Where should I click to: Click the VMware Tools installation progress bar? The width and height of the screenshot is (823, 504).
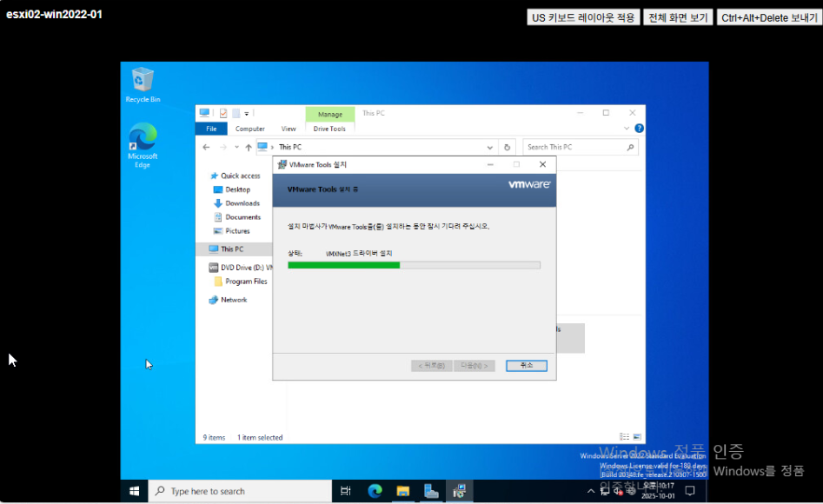[414, 266]
